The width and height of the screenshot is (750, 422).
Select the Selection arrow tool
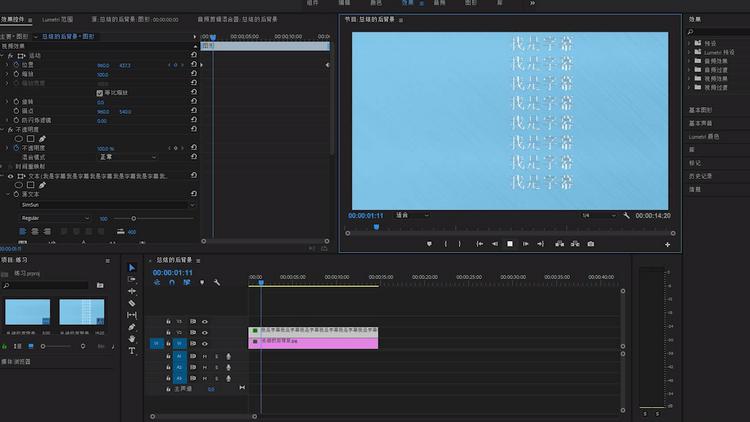coord(132,268)
